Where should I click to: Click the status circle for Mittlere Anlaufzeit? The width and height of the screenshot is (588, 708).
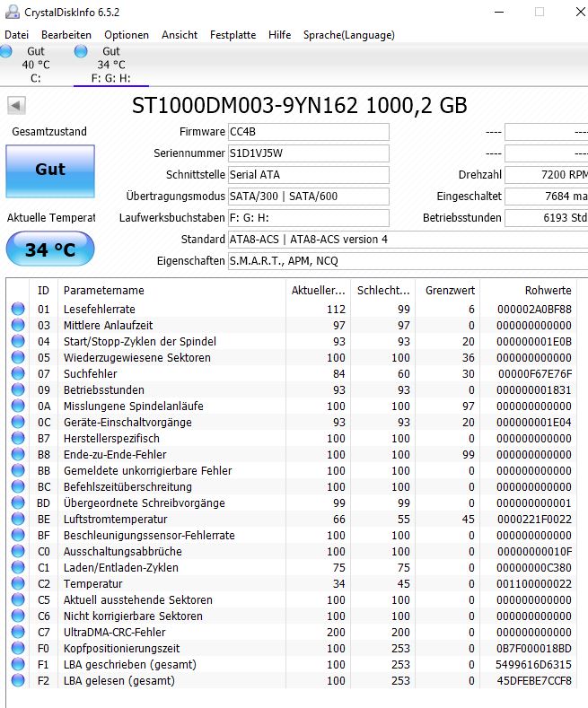[x=18, y=325]
